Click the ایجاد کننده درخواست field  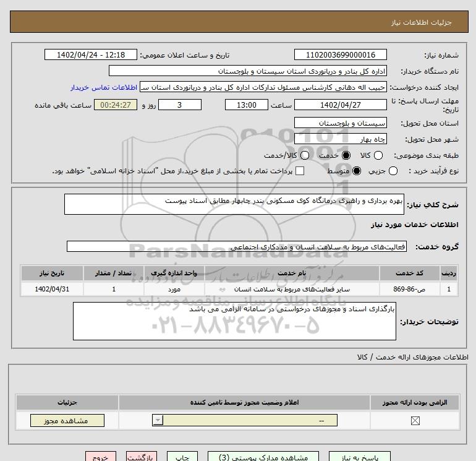[x=263, y=87]
